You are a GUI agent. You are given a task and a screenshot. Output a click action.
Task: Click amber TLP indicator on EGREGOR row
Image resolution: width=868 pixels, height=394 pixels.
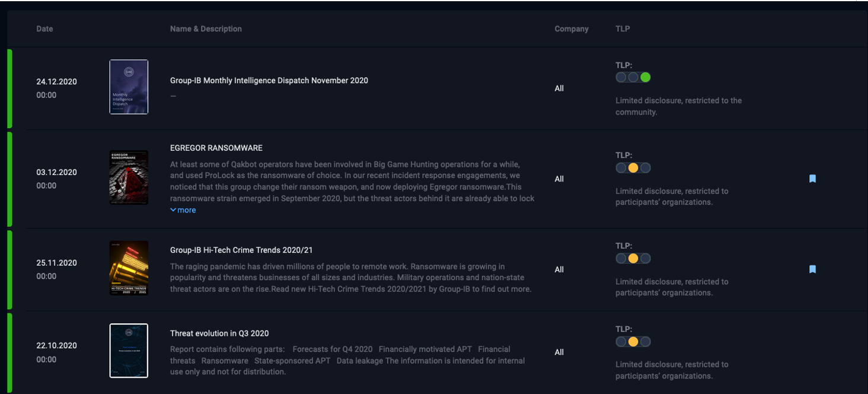pos(633,168)
